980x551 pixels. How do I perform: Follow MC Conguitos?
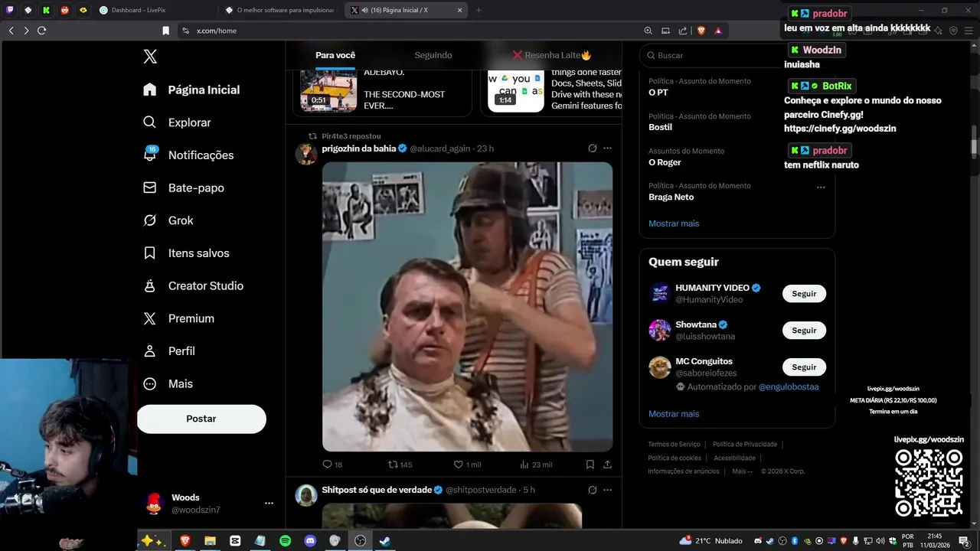pyautogui.click(x=804, y=367)
